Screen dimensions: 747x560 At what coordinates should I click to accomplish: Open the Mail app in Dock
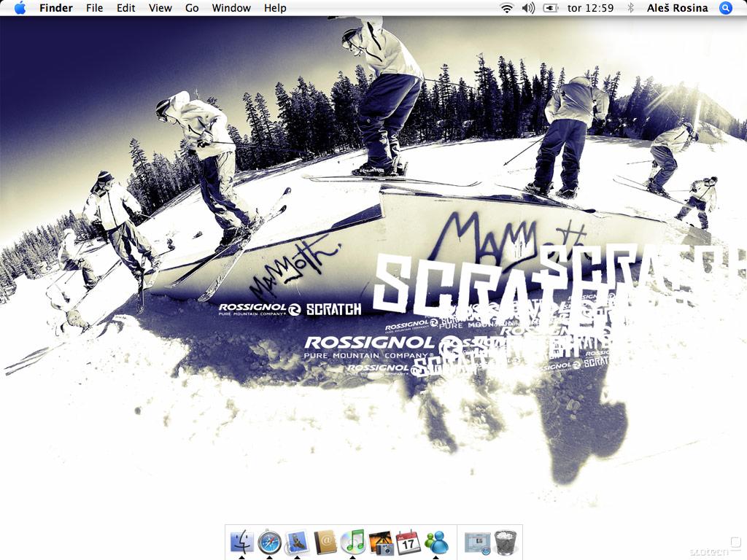298,542
